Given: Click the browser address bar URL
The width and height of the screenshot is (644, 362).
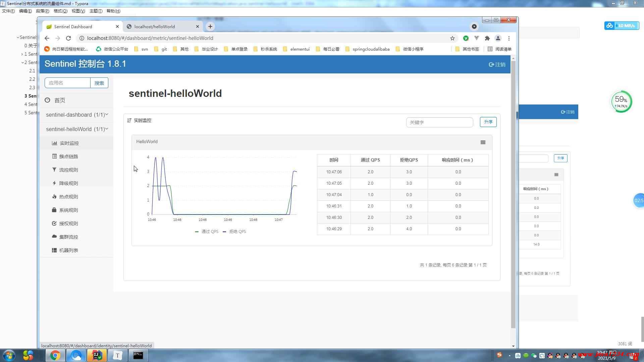Looking at the screenshot, I should coord(150,38).
